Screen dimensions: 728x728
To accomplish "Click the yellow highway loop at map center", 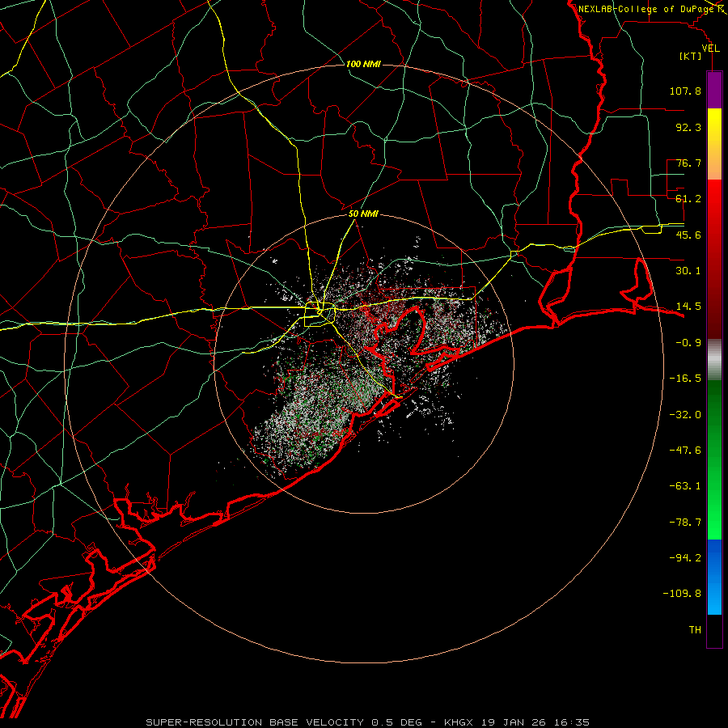I will point(320,315).
